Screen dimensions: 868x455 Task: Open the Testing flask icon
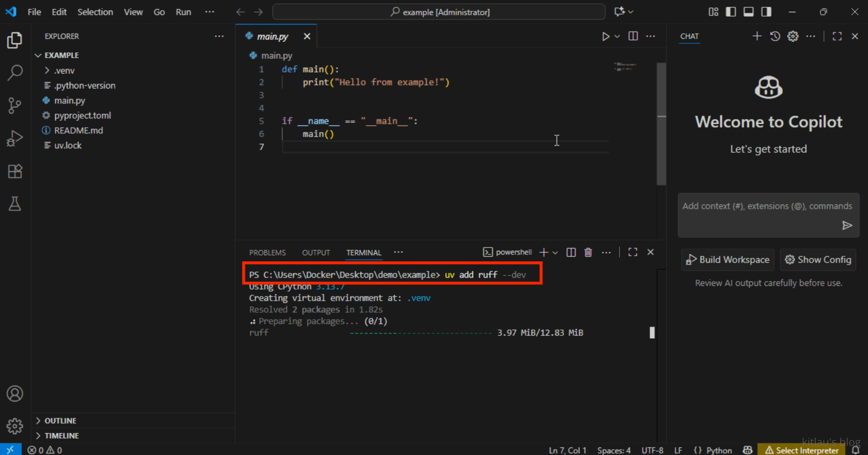[15, 204]
